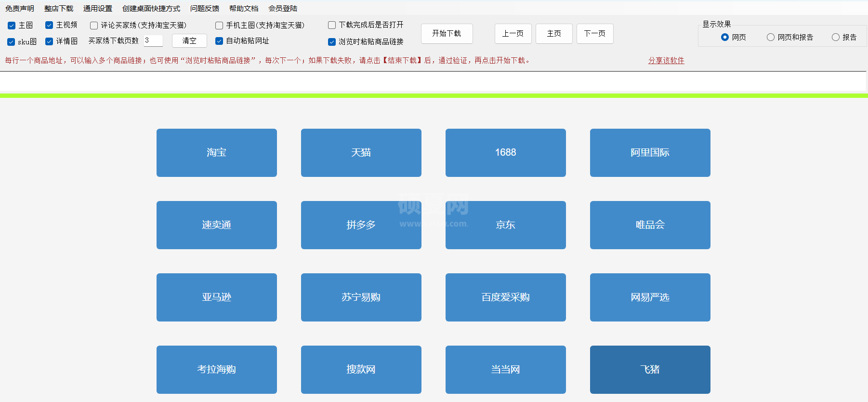Open the 通用设置 menu

coord(98,8)
